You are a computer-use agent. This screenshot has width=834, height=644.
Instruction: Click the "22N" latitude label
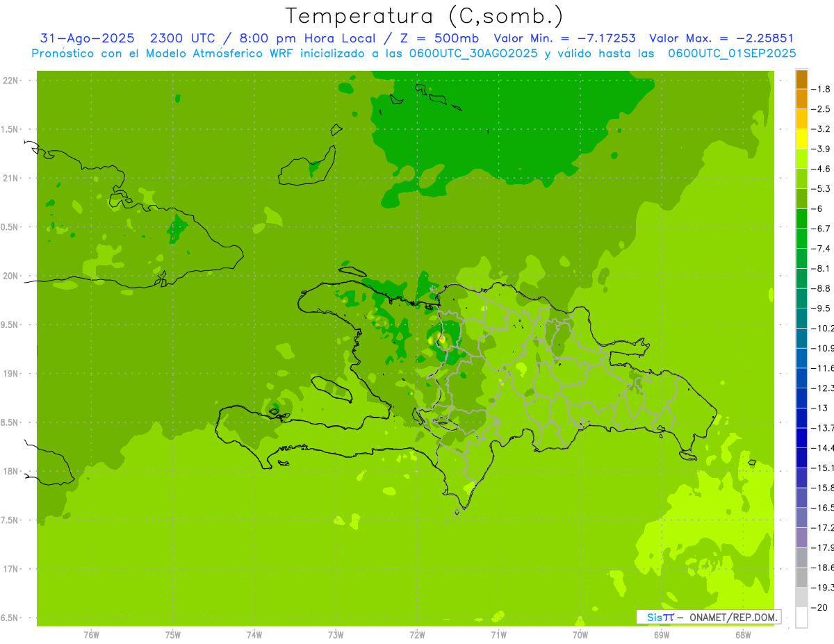pyautogui.click(x=11, y=81)
